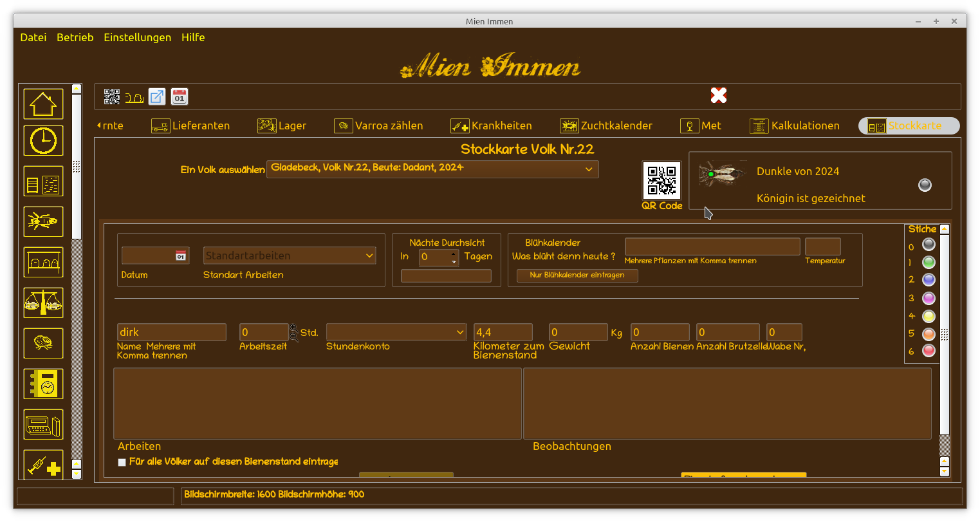980x522 pixels.
Task: Expand the 'Ein Volk auswählen' dropdown
Action: [x=588, y=169]
